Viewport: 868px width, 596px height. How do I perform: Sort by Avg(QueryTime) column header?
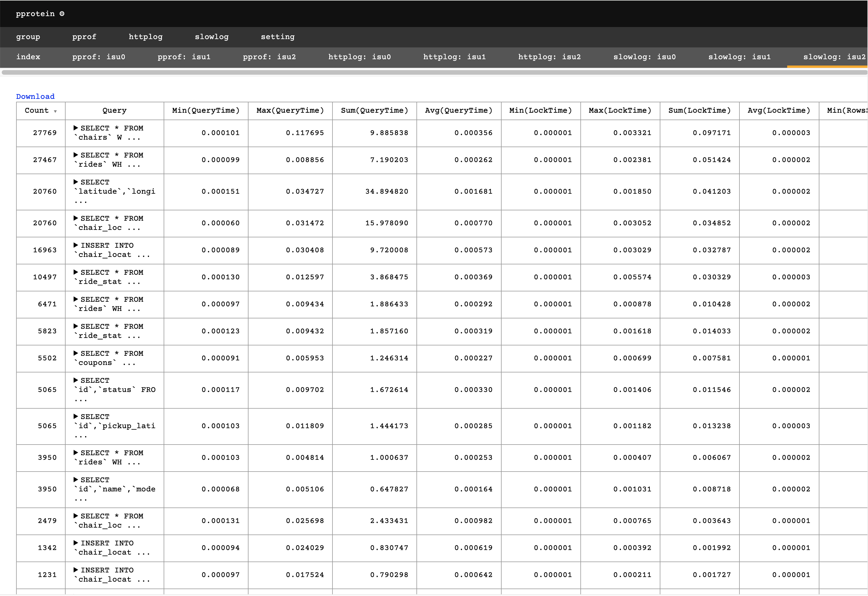pyautogui.click(x=459, y=111)
